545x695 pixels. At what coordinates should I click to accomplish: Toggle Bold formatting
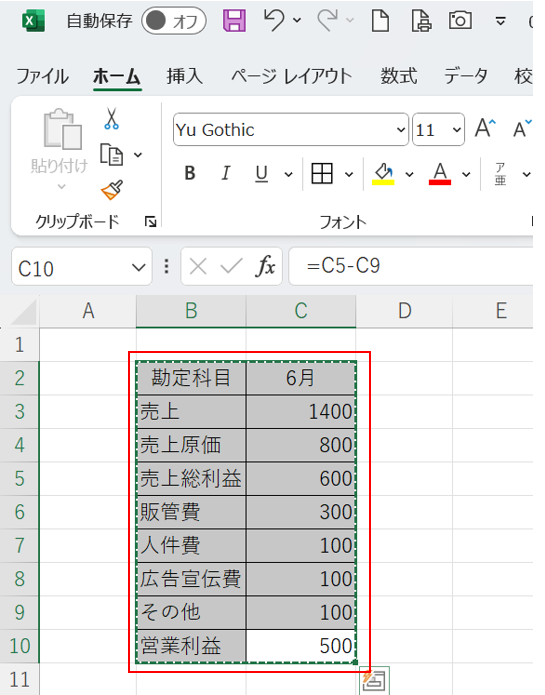(x=190, y=173)
